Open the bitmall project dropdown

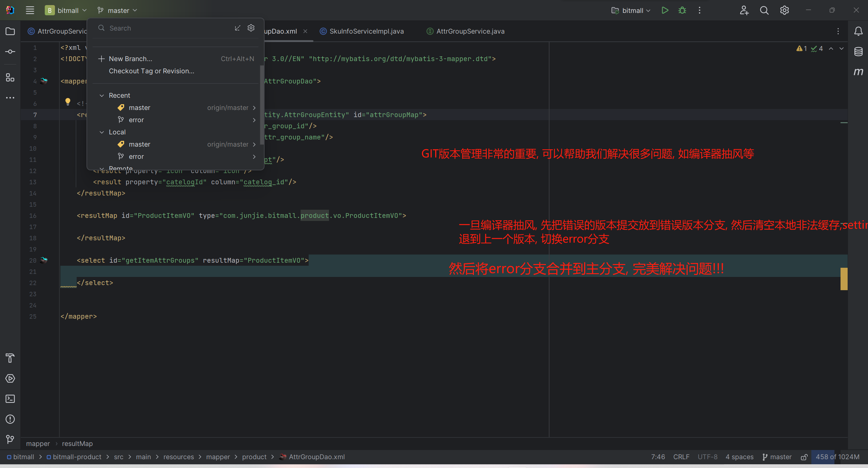point(66,11)
